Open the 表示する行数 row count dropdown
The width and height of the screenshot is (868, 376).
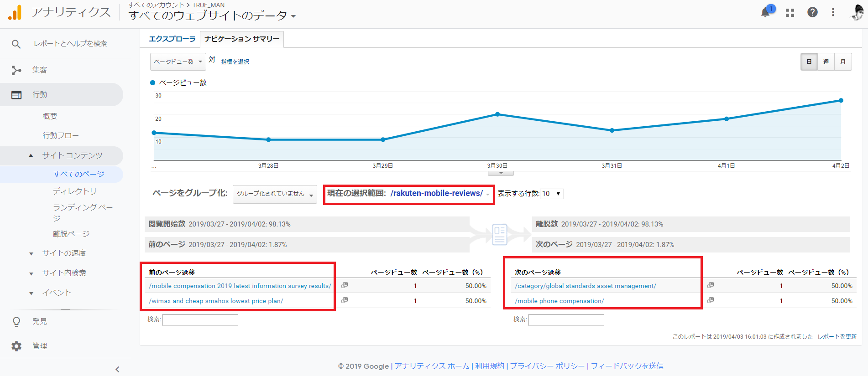tap(552, 194)
